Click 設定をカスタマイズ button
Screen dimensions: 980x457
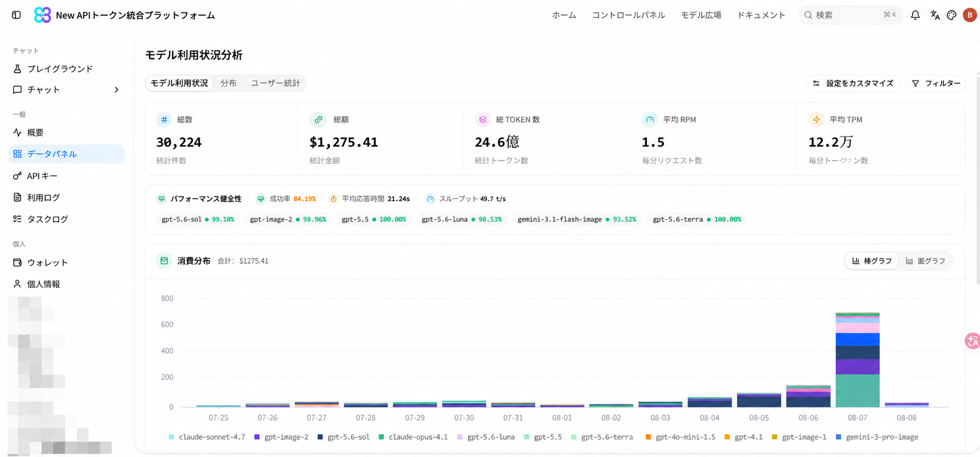[853, 83]
